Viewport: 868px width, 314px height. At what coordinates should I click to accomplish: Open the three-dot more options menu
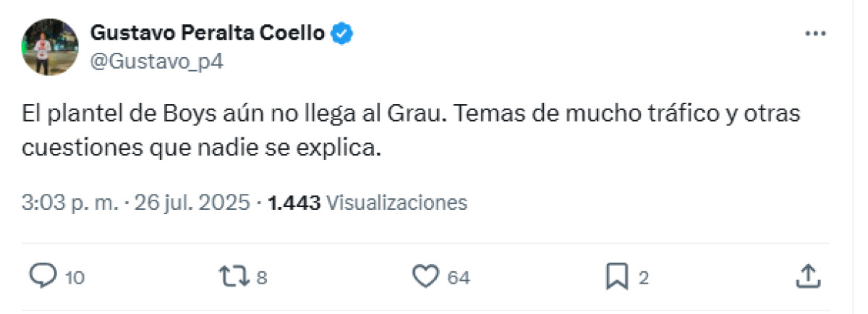click(815, 33)
